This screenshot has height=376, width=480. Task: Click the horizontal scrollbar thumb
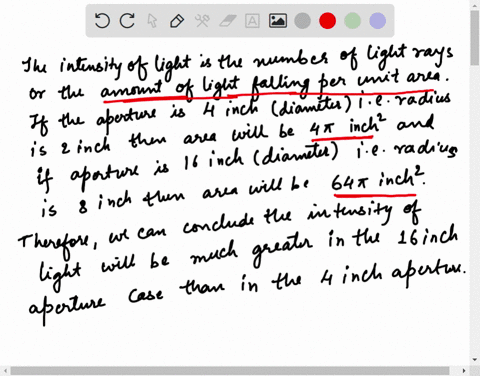coord(230,371)
